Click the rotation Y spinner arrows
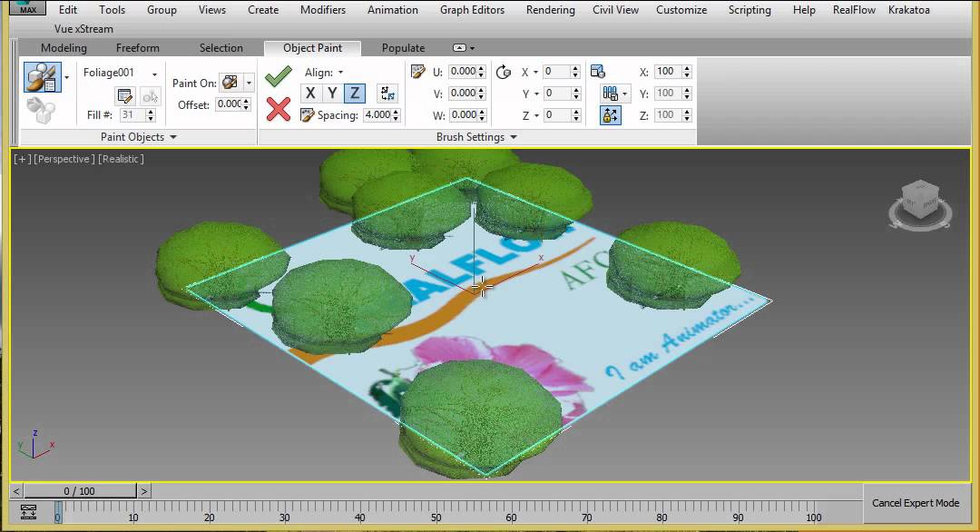 coord(575,94)
